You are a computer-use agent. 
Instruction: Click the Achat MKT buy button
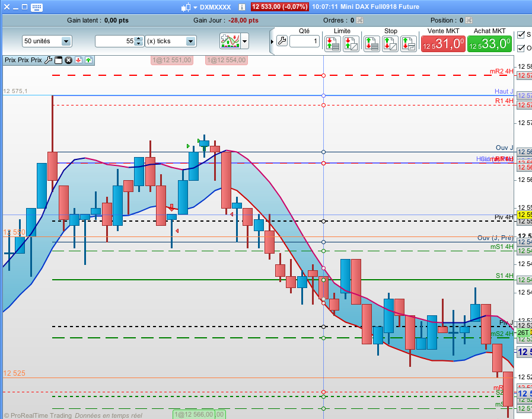pyautogui.click(x=489, y=44)
